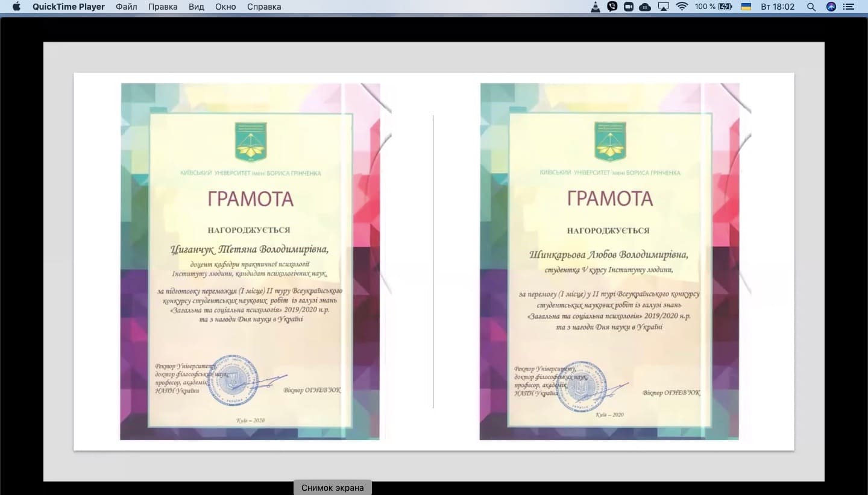
Task: Open the Файл menu
Action: click(x=126, y=7)
